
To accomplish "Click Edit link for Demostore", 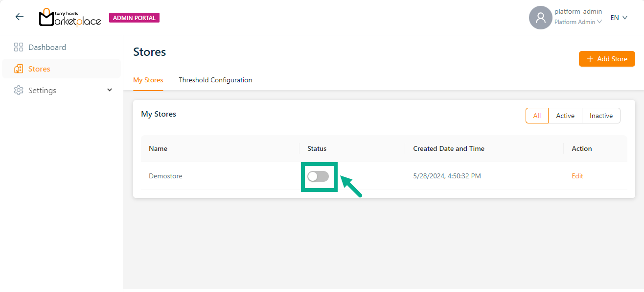I will [577, 176].
